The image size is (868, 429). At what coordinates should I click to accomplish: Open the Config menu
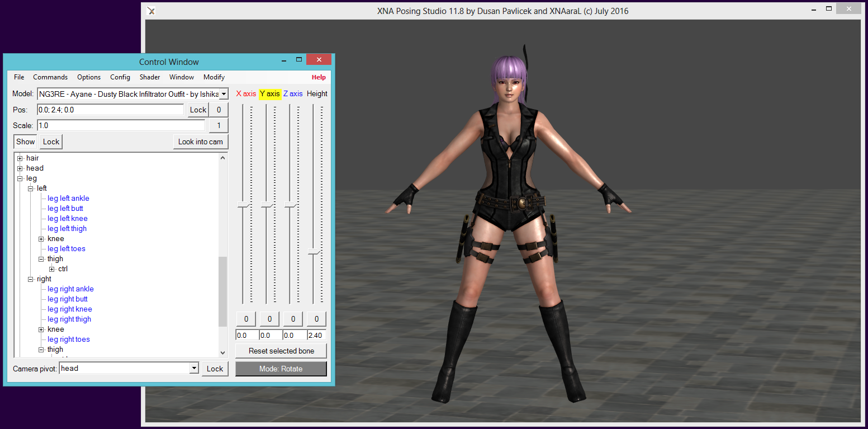coord(120,77)
